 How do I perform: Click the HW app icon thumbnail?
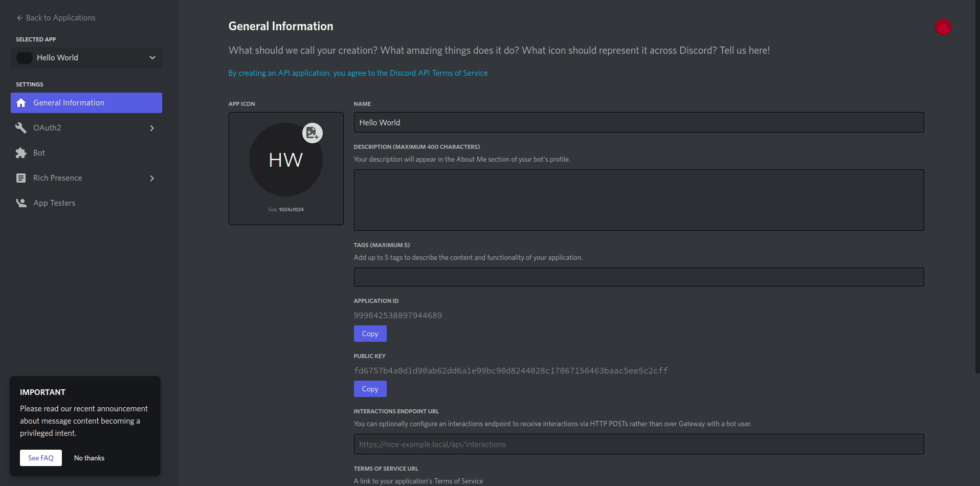285,160
